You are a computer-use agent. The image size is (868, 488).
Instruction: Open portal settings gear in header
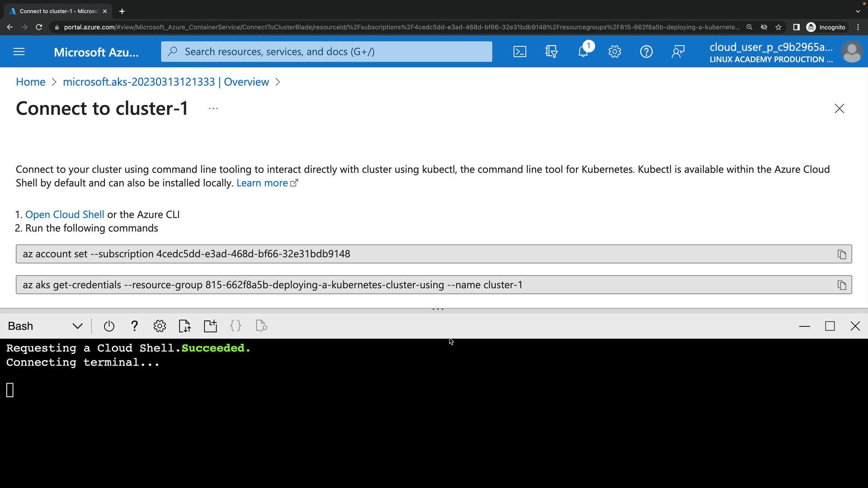point(614,52)
